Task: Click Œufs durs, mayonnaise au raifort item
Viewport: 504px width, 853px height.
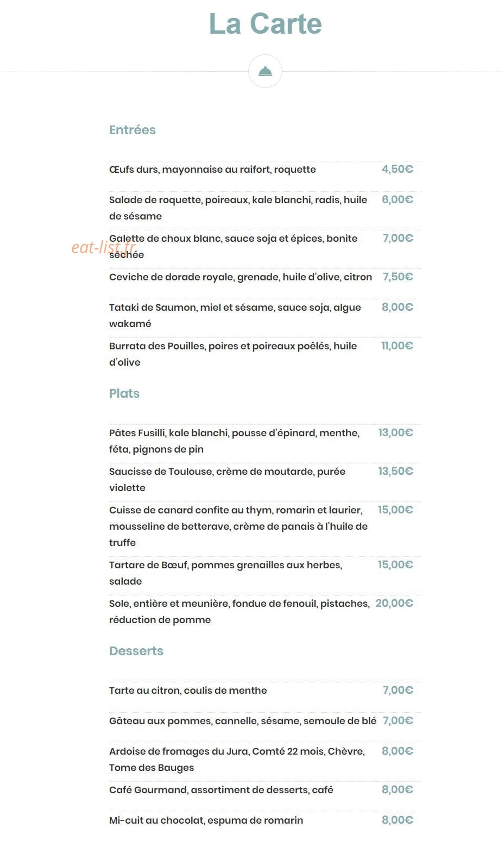Action: coord(212,170)
